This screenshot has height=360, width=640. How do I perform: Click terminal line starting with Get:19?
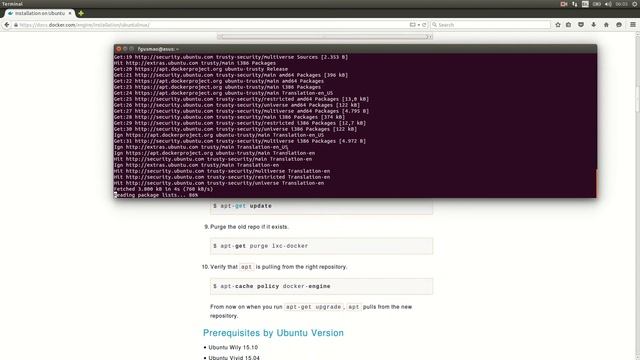pos(231,57)
